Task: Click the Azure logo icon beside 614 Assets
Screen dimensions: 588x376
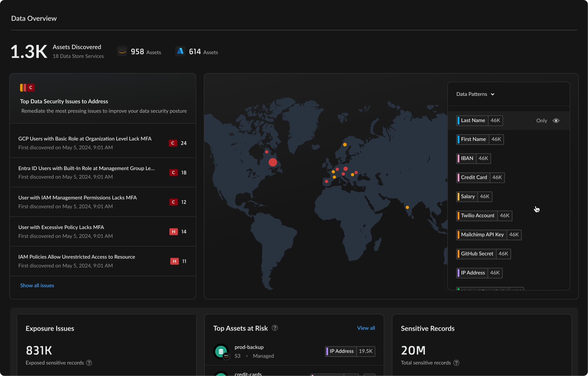Action: [x=180, y=51]
